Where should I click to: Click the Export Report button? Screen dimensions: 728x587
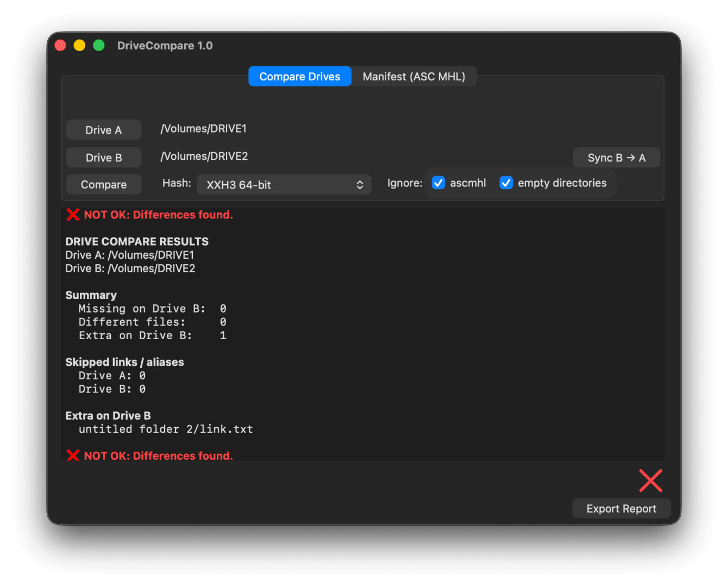(622, 509)
